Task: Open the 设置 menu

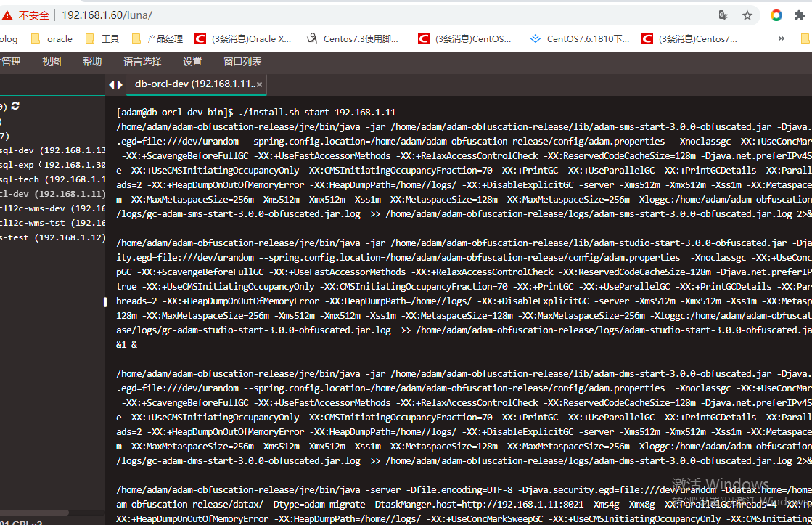Action: 192,62
